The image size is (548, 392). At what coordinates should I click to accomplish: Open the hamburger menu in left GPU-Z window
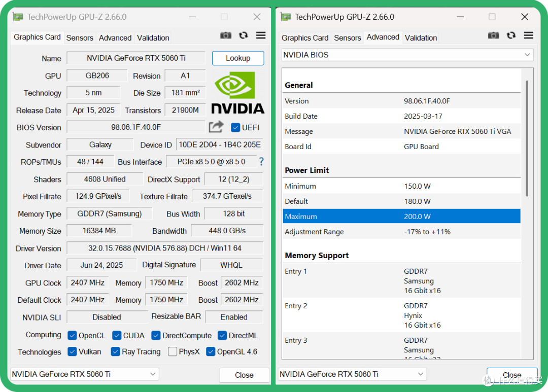(261, 35)
